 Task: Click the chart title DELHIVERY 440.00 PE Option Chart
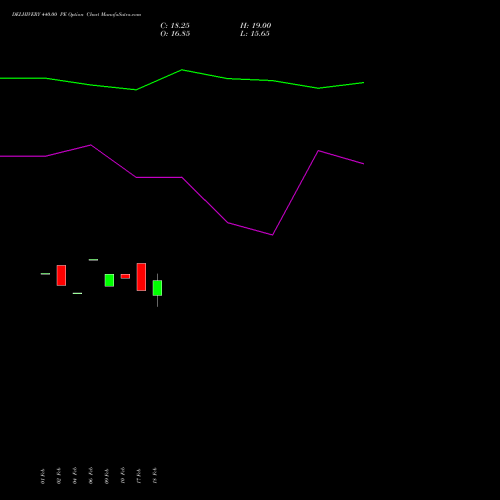coord(76,15)
